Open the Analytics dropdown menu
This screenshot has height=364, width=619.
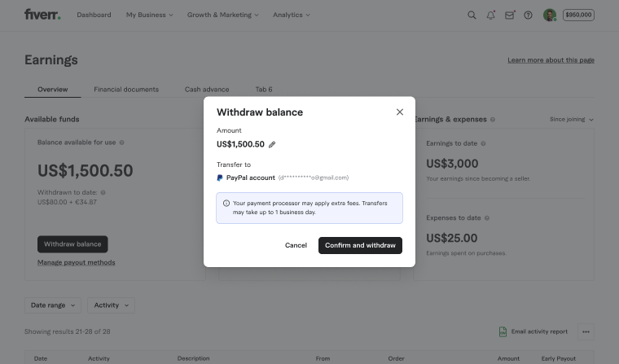click(292, 15)
